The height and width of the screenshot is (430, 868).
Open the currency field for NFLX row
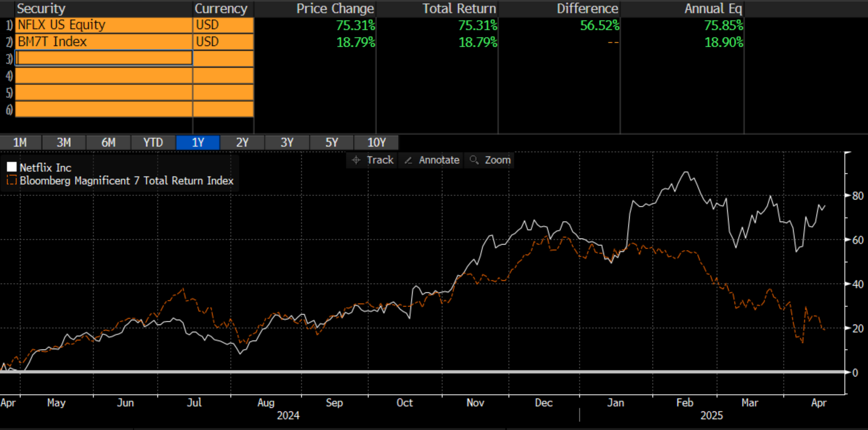click(x=223, y=25)
